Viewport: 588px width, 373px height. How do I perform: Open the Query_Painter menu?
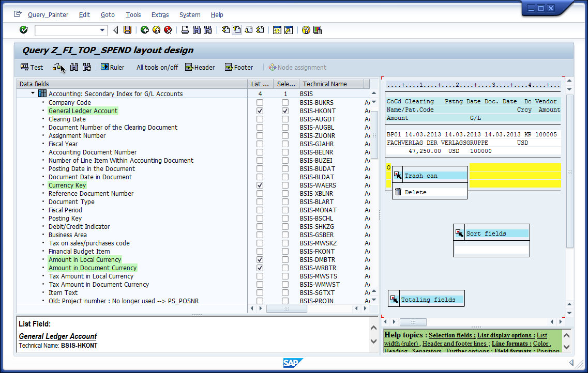pyautogui.click(x=48, y=14)
